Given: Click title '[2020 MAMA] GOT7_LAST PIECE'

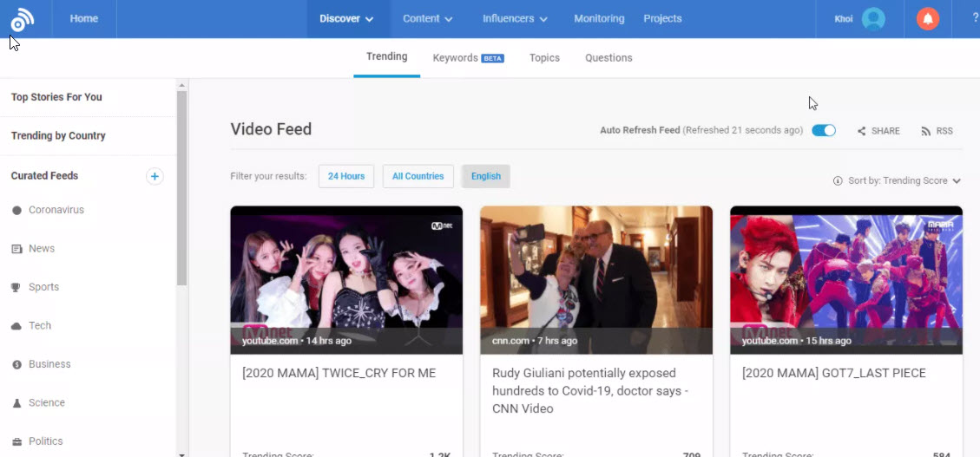Looking at the screenshot, I should [834, 374].
